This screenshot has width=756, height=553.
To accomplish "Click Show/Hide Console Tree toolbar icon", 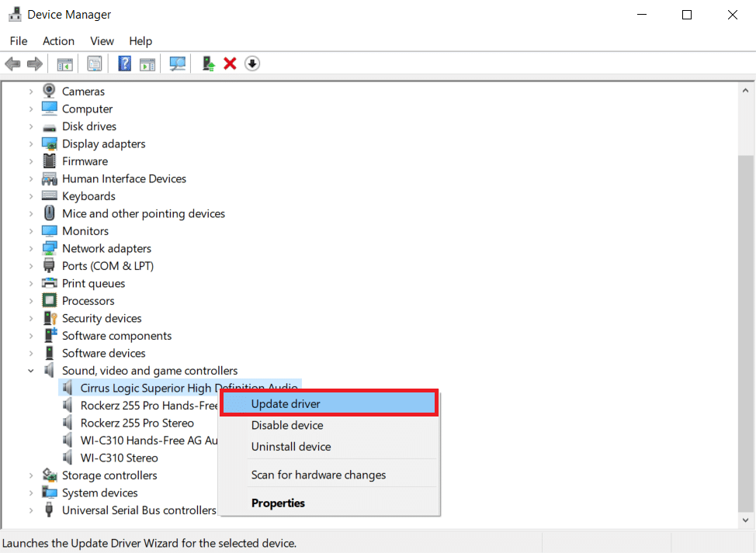I will click(65, 64).
